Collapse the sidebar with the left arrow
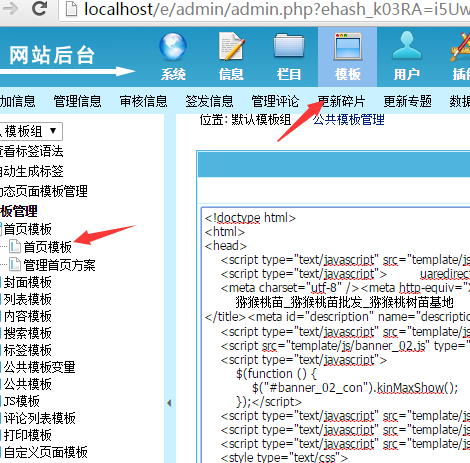 click(x=169, y=403)
